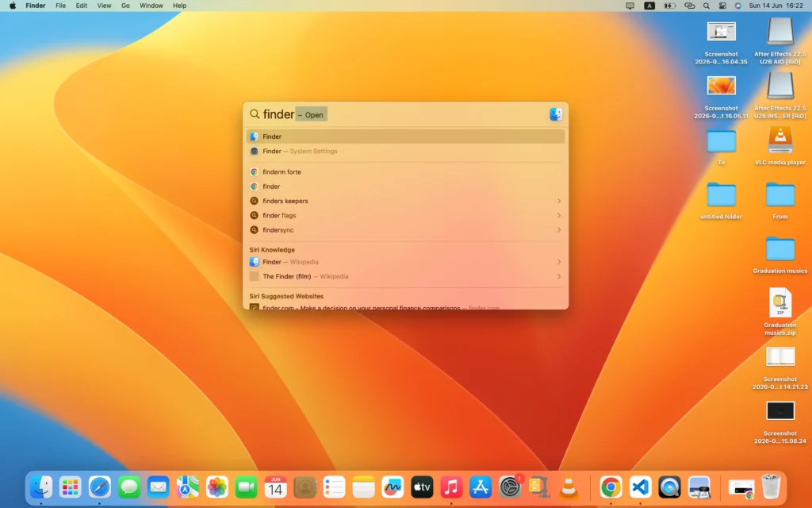The image size is (812, 508).
Task: Select Finder — System Settings result
Action: [405, 152]
